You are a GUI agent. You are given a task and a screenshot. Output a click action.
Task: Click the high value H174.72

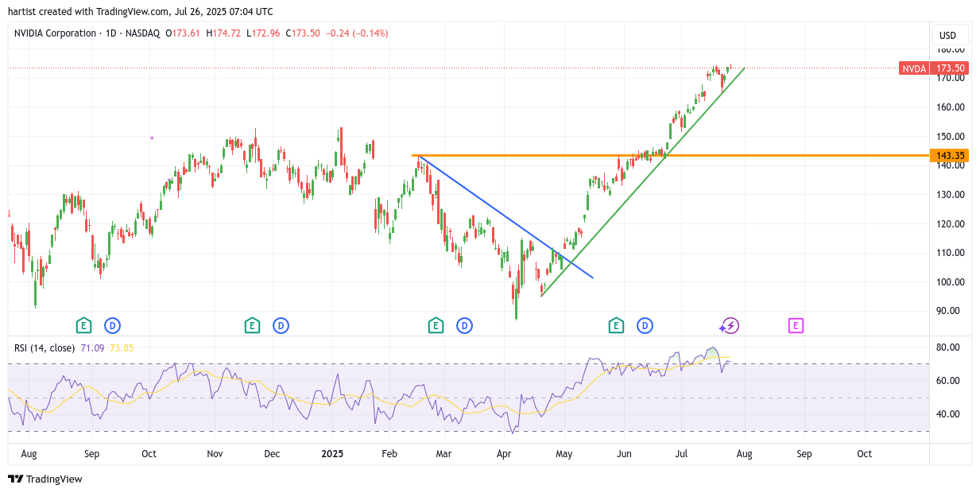click(224, 33)
